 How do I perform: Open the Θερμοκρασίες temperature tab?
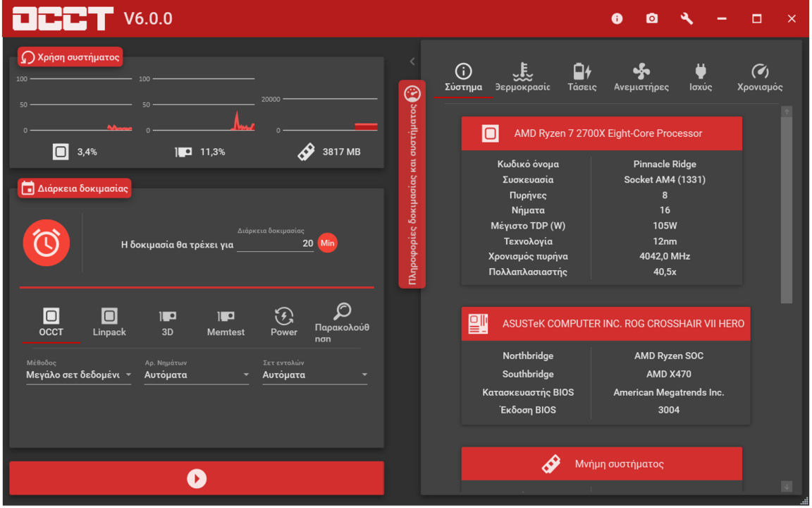click(522, 79)
